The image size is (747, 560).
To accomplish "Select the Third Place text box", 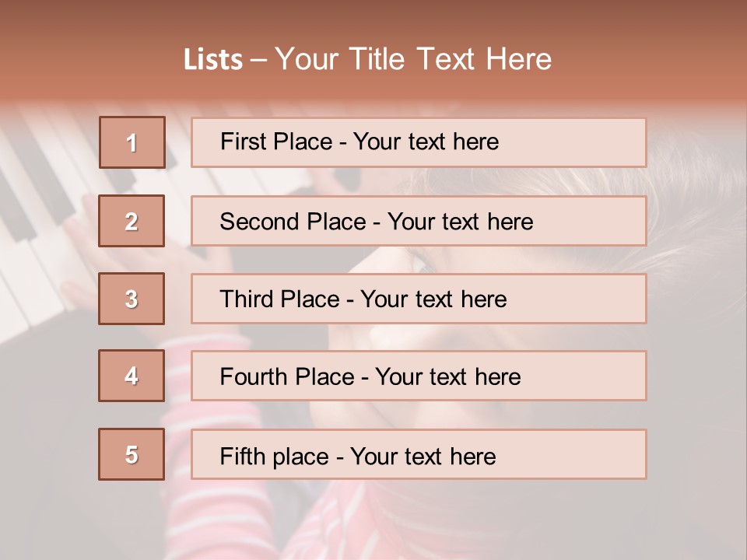I will pos(419,299).
